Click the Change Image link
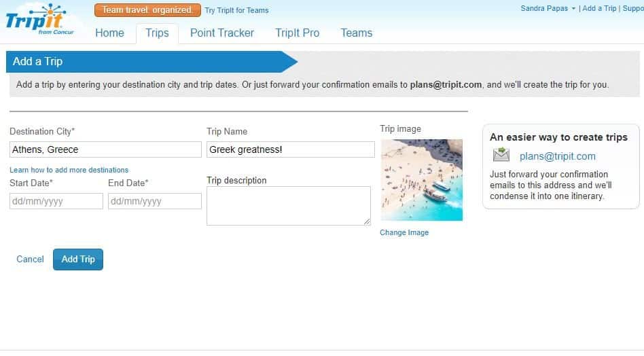644x356 pixels. tap(404, 232)
